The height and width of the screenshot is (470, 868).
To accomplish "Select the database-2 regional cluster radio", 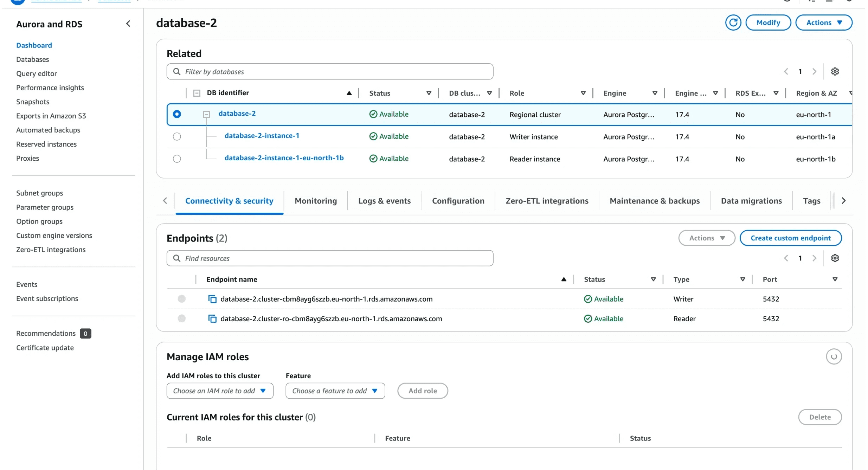I will 177,114.
